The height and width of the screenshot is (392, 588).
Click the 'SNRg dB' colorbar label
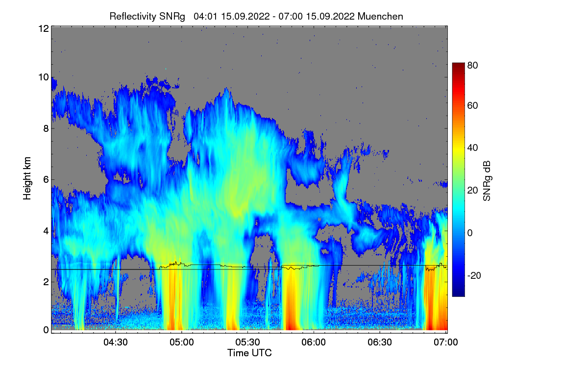tap(487, 181)
